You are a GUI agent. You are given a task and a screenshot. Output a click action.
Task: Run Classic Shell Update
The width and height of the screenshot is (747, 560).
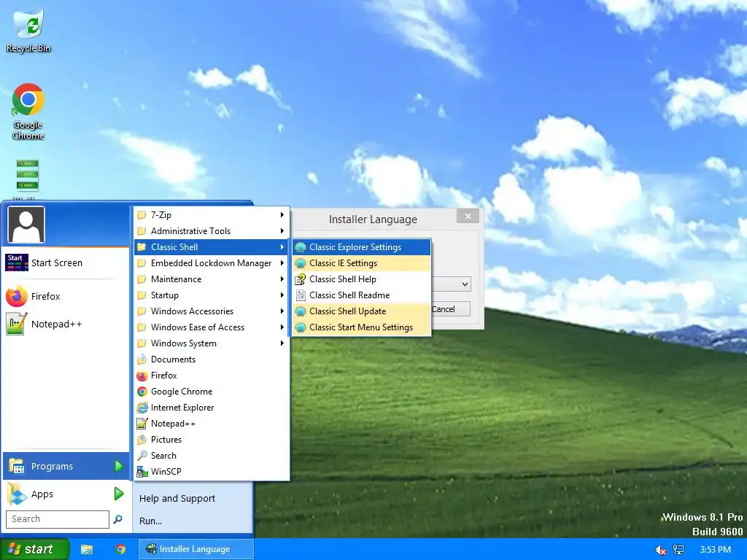(x=362, y=311)
